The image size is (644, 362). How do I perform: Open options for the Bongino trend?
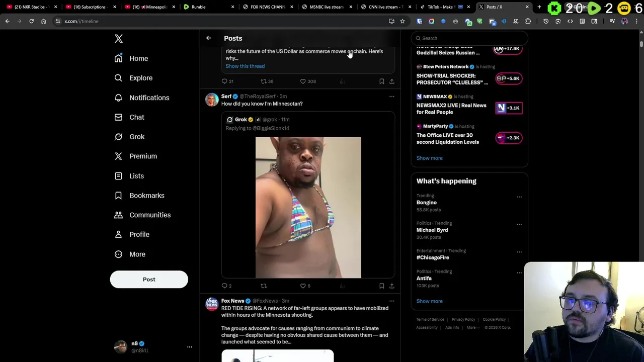519,197
